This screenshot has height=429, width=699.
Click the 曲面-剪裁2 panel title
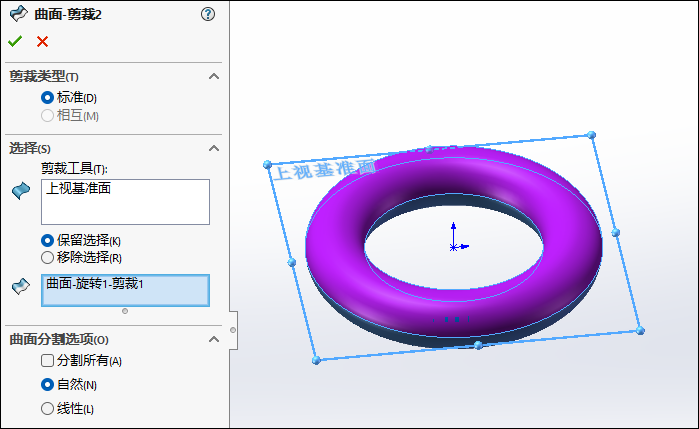(68, 15)
